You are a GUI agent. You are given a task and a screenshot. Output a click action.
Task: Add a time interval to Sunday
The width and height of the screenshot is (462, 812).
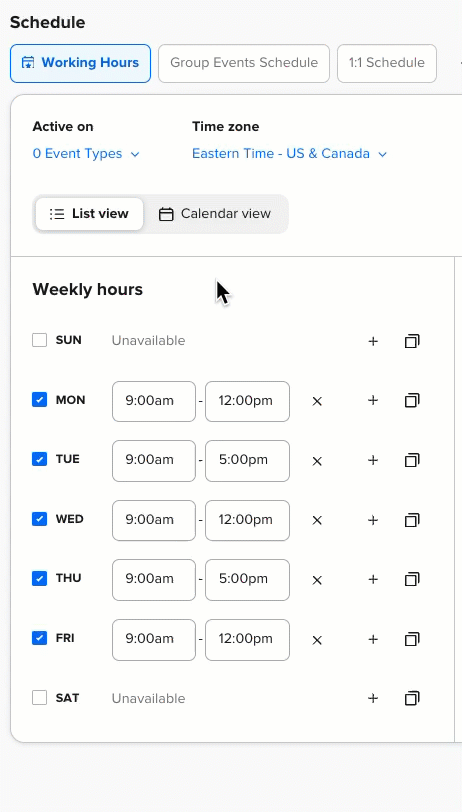coord(373,341)
